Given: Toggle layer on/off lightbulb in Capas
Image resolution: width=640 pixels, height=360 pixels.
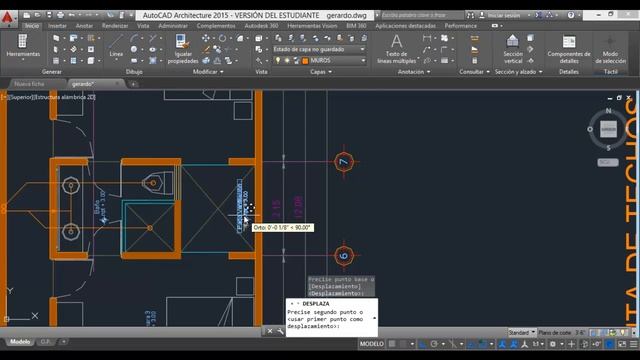Looking at the screenshot, I should (x=278, y=60).
